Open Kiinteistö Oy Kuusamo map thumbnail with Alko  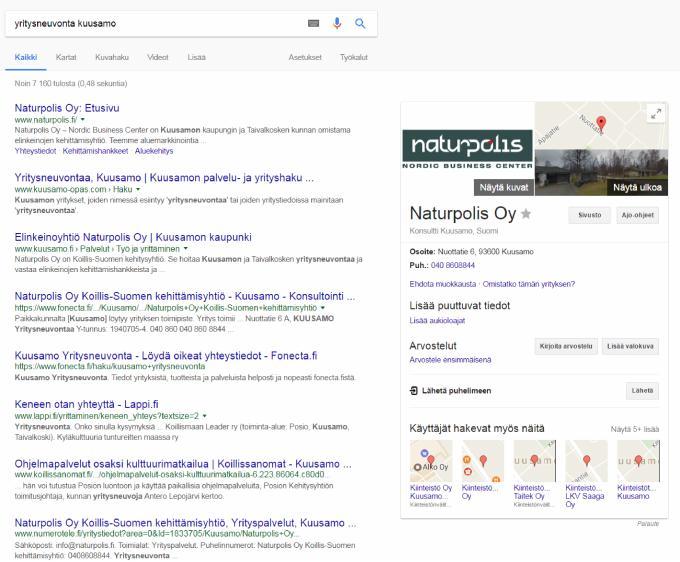(x=431, y=461)
